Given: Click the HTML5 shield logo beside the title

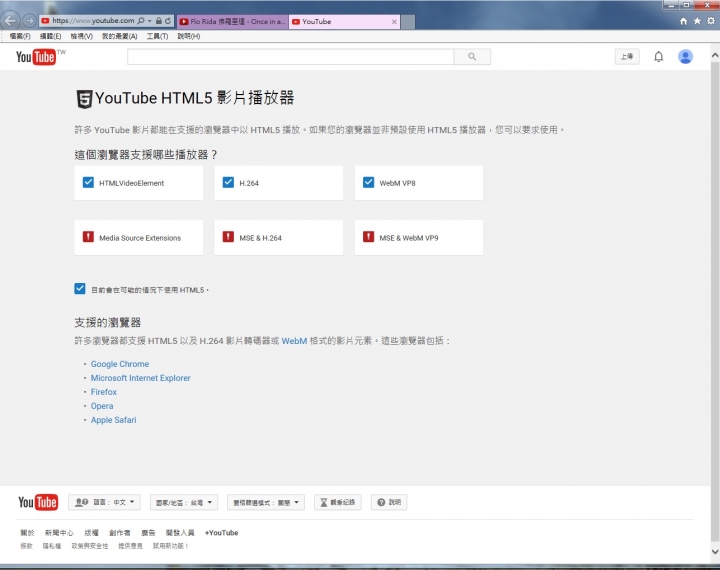Looking at the screenshot, I should 84,99.
